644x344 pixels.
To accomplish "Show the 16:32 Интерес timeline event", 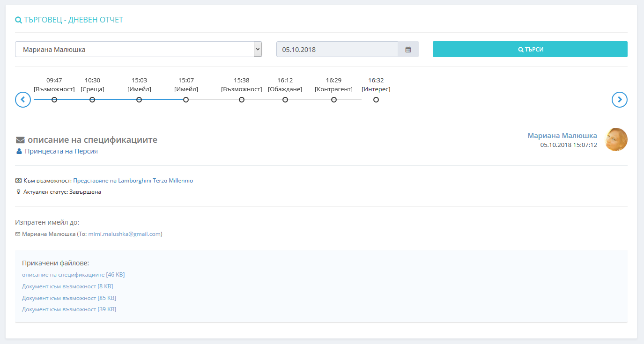I will 376,100.
